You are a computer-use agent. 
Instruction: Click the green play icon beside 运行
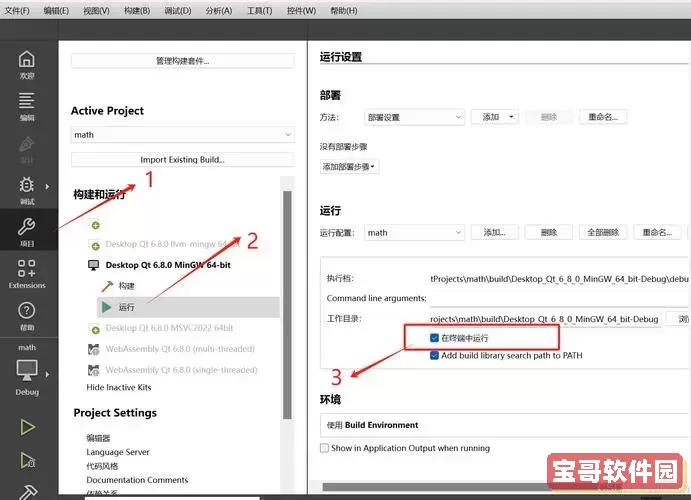[106, 307]
